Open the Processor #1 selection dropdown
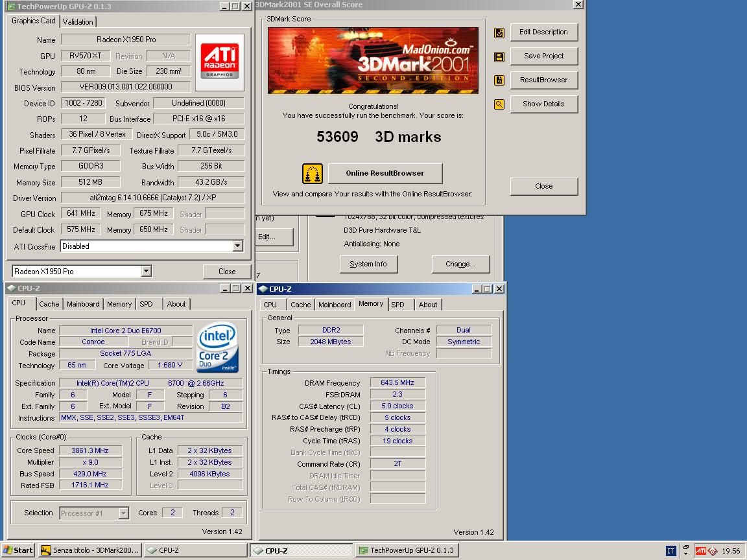747x560 pixels. pos(123,513)
